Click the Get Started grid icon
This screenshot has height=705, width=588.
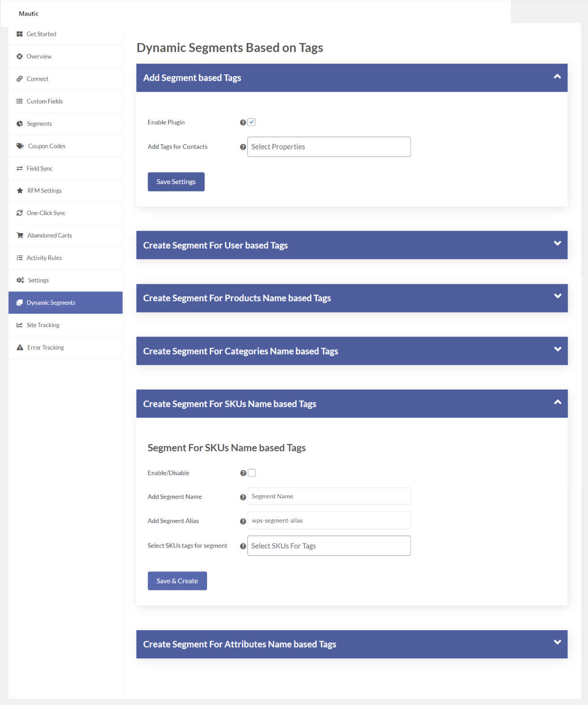(x=19, y=34)
